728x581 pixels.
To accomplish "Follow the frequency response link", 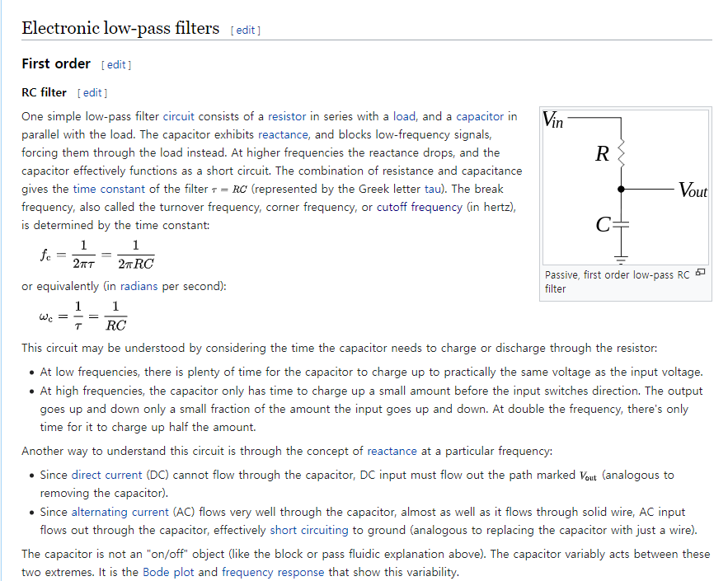I will [x=273, y=572].
